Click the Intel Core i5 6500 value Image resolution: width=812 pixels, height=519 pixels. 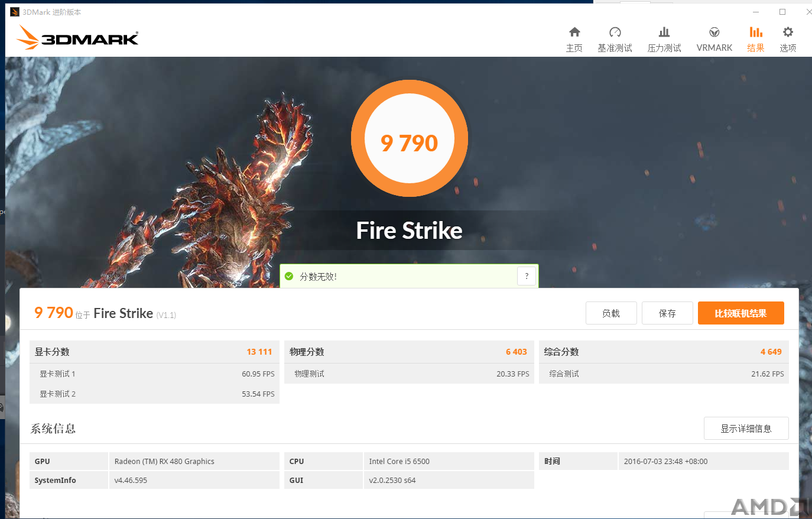pyautogui.click(x=399, y=462)
